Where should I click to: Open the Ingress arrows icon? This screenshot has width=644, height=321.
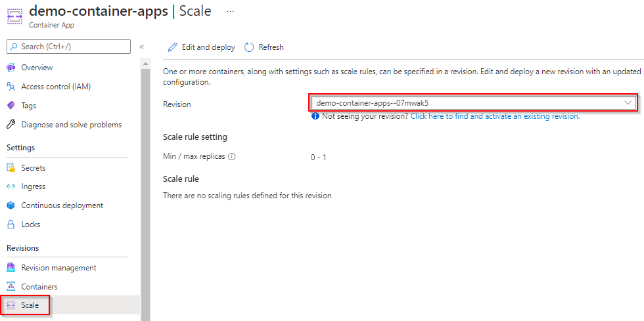click(x=11, y=186)
